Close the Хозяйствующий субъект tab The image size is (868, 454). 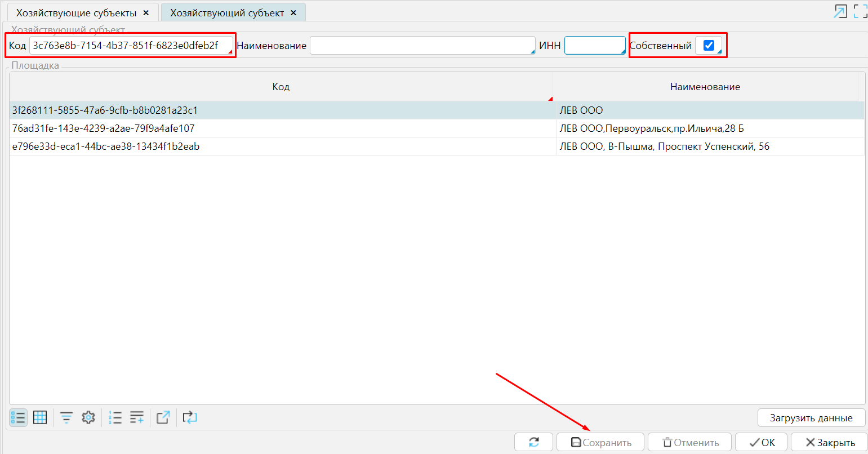click(x=293, y=13)
